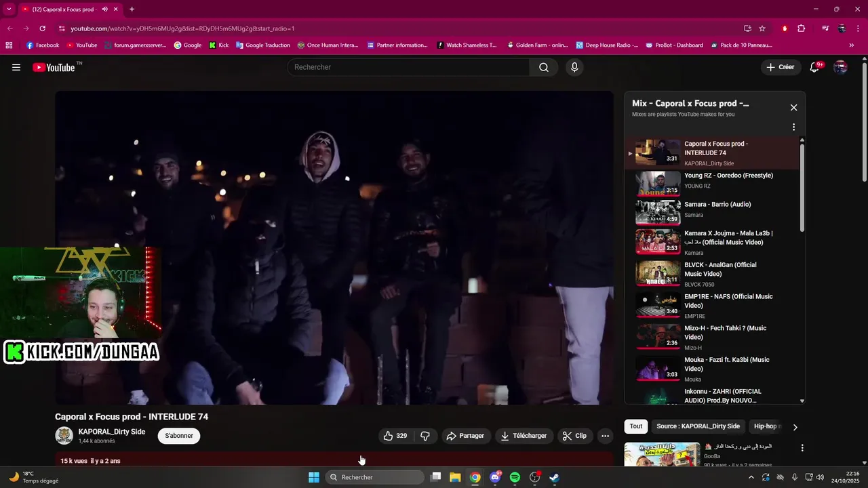The image size is (868, 488).
Task: Open YouTube notifications bell
Action: pos(815,67)
